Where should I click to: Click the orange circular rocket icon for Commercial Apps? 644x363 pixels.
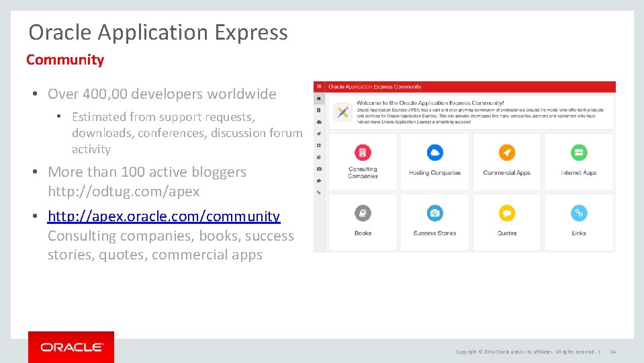[507, 153]
